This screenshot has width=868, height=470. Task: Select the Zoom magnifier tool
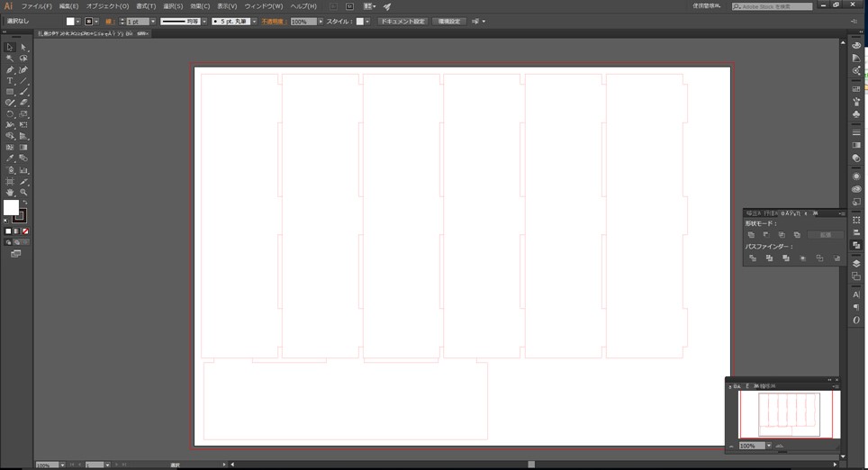(x=23, y=193)
